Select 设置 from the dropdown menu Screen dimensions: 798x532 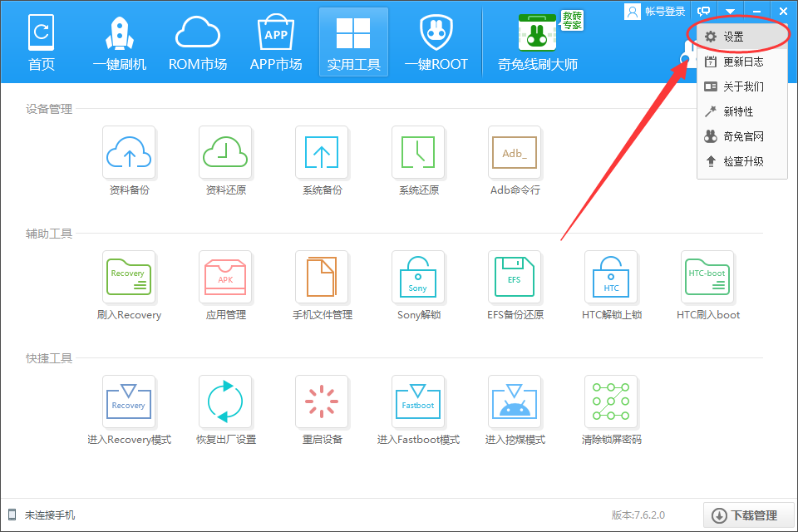[731, 37]
